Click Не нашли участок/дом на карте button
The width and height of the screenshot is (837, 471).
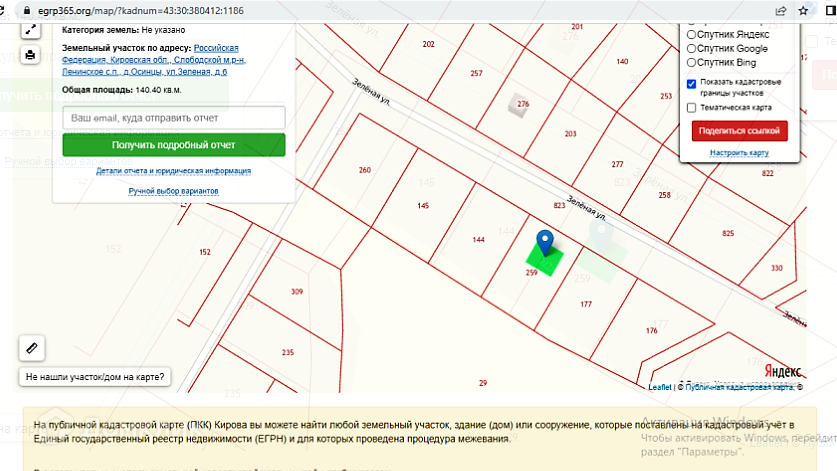95,377
